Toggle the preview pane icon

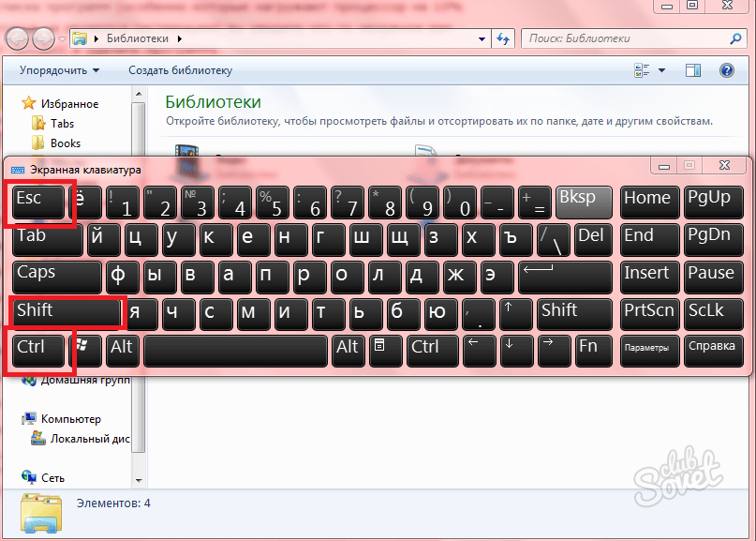[693, 70]
